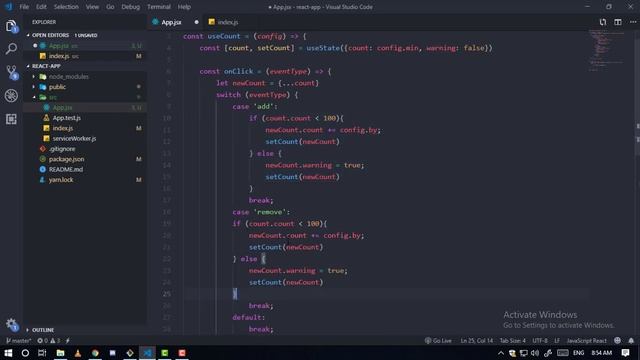Click the feedback smiley in status bar
This screenshot has height=360, width=640.
click(617, 340)
